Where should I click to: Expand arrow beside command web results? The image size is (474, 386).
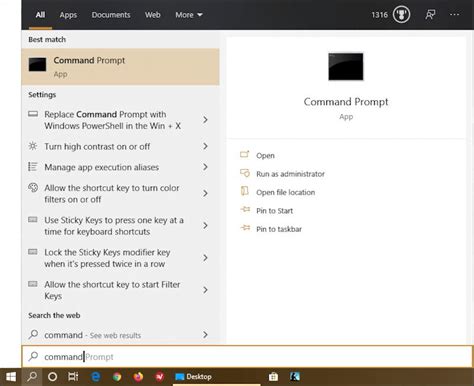coord(205,335)
